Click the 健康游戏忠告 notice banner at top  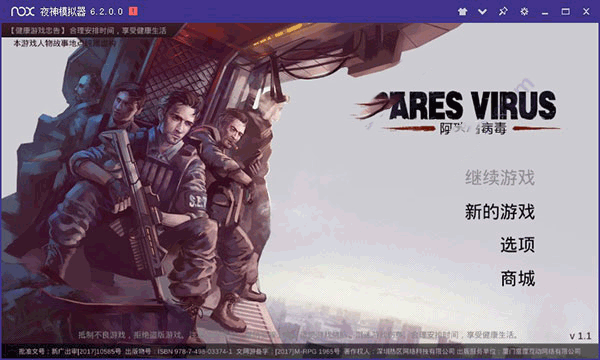coord(88,31)
